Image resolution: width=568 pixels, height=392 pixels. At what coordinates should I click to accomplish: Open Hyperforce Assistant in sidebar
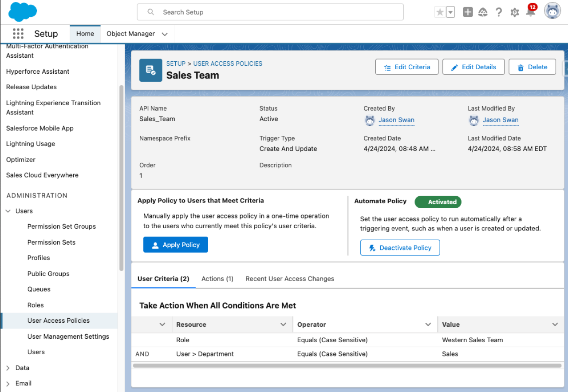click(x=38, y=71)
